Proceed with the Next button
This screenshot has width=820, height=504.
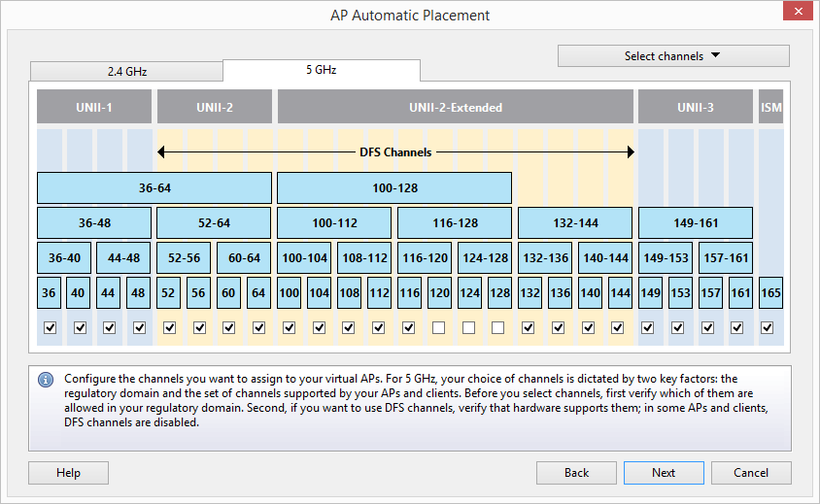[x=664, y=473]
